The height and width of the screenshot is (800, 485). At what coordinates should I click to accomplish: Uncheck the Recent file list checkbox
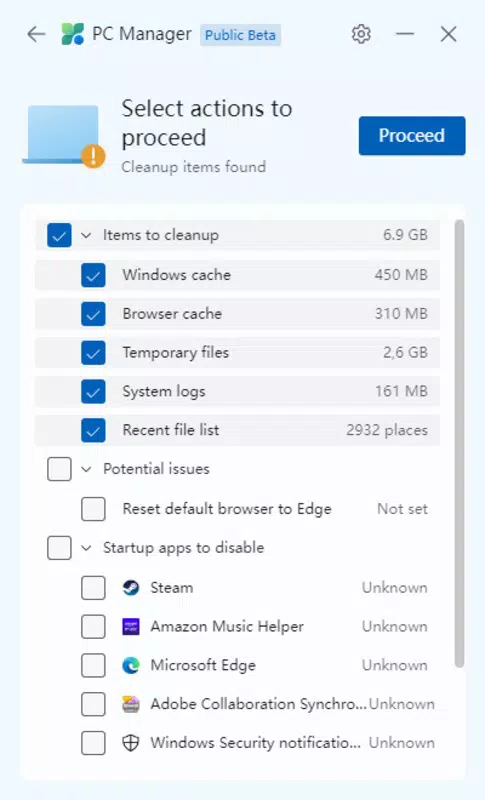point(93,430)
